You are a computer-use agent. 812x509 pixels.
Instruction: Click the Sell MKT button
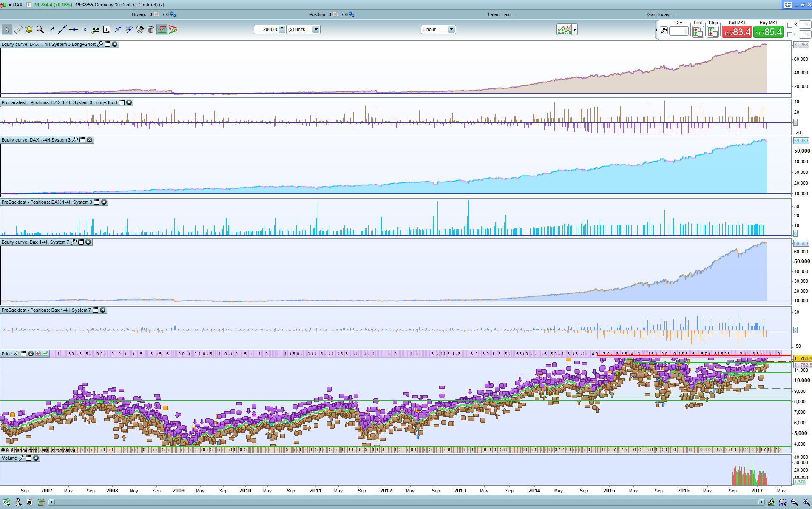click(737, 32)
